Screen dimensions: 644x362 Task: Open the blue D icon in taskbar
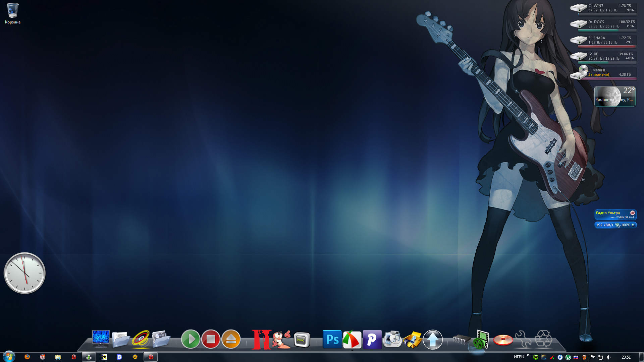coord(119,357)
